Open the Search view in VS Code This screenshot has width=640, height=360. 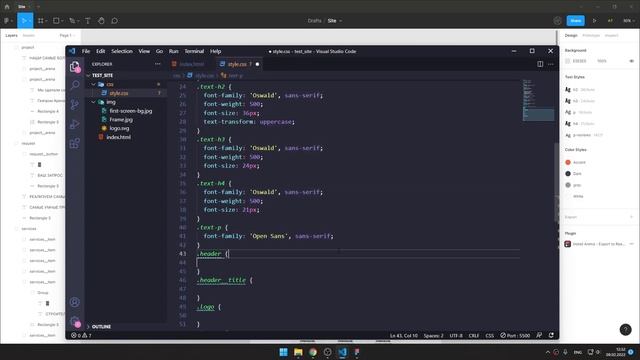(75, 85)
